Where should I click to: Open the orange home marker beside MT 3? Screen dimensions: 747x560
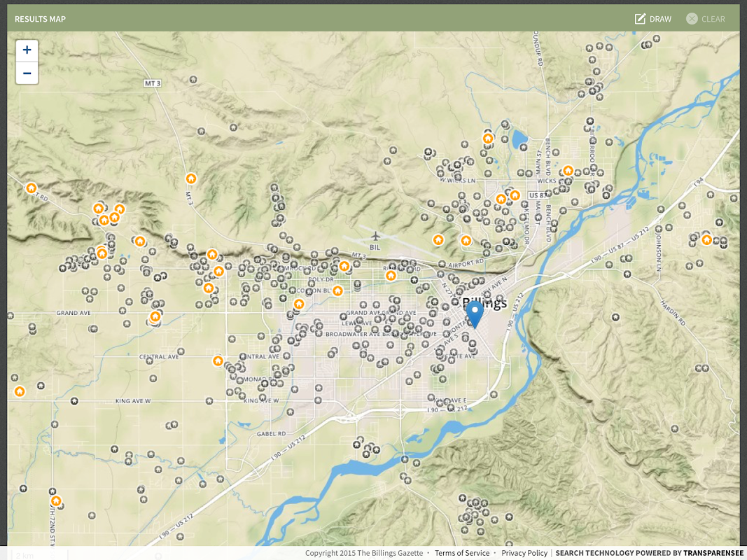point(190,178)
